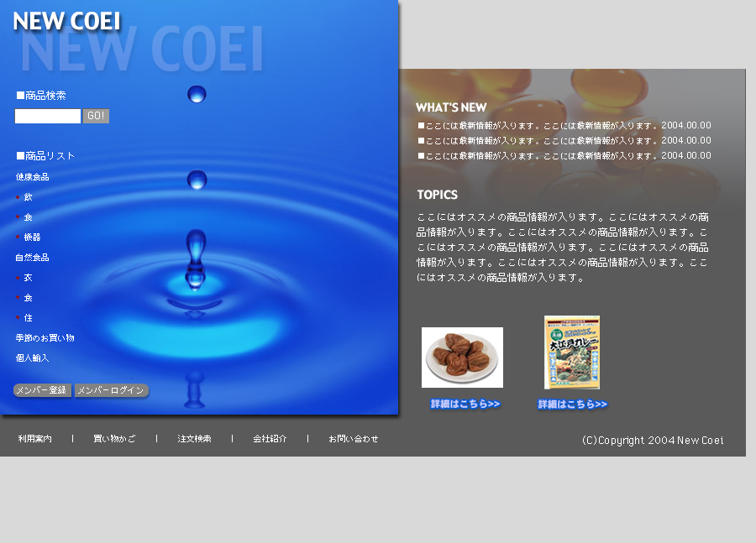The height and width of the screenshot is (543, 756).
Task: Select 住 under 自然食品
Action: coord(28,318)
